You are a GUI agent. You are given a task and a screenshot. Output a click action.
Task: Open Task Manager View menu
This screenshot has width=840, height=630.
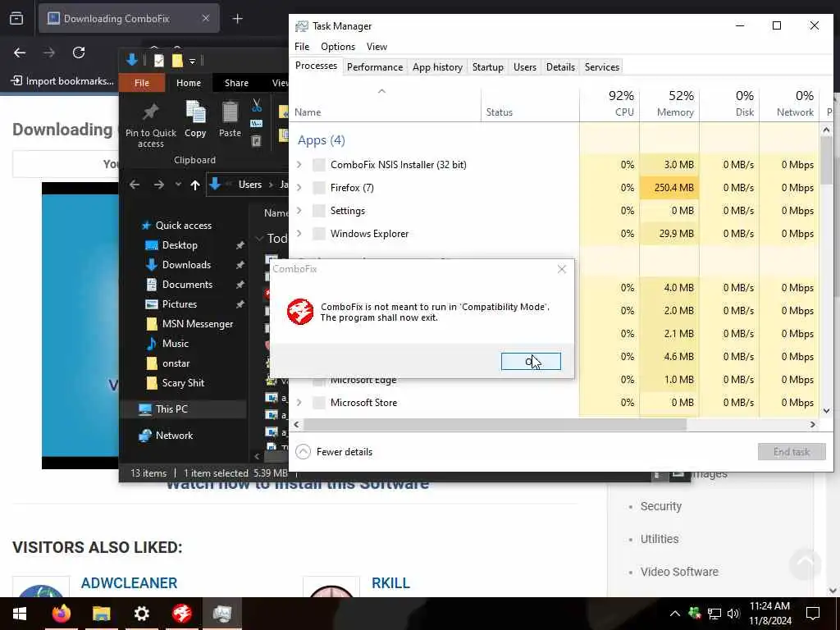(377, 47)
